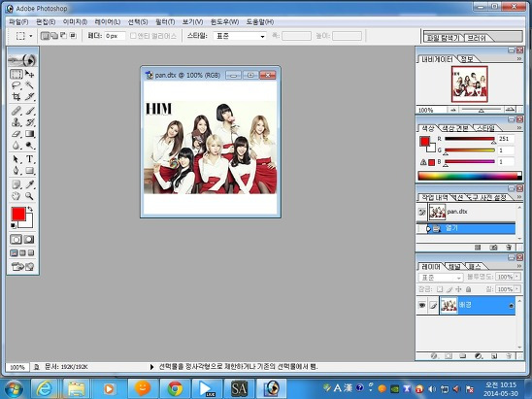Select the Brush tool

coord(29,111)
